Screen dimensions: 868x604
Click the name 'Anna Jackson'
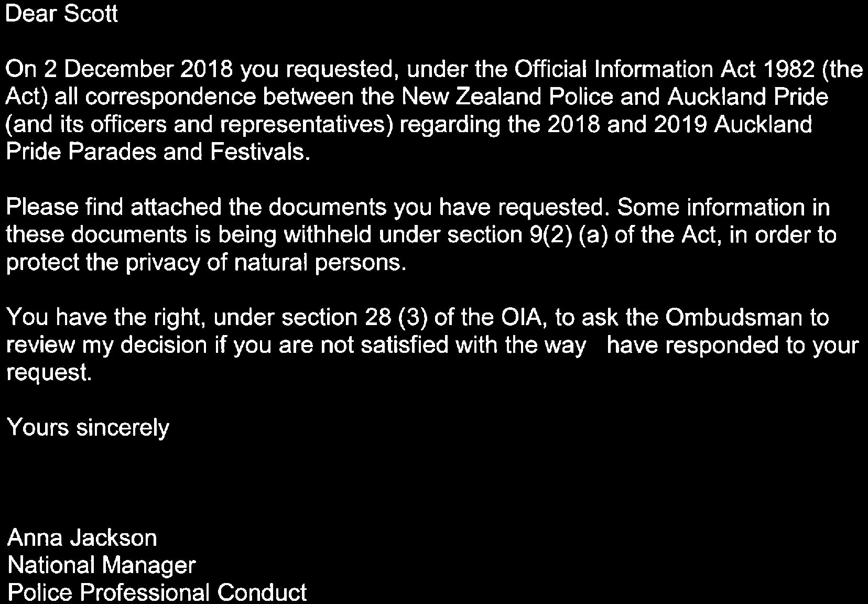[82, 538]
